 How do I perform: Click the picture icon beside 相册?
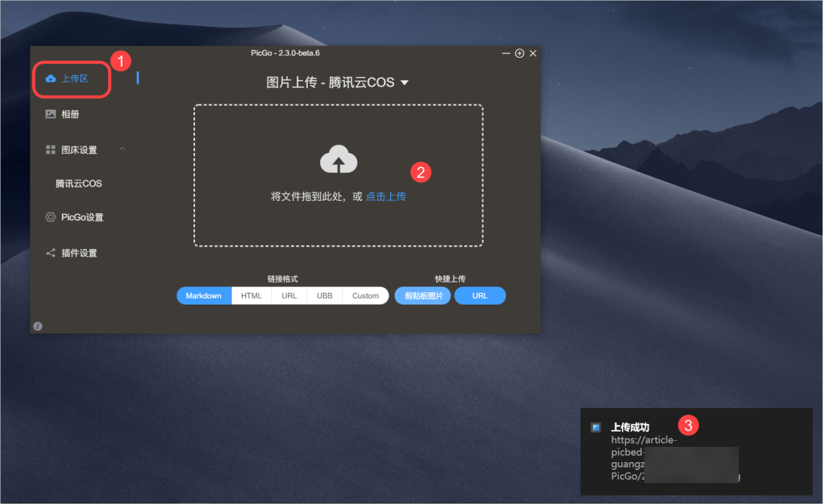(x=50, y=114)
